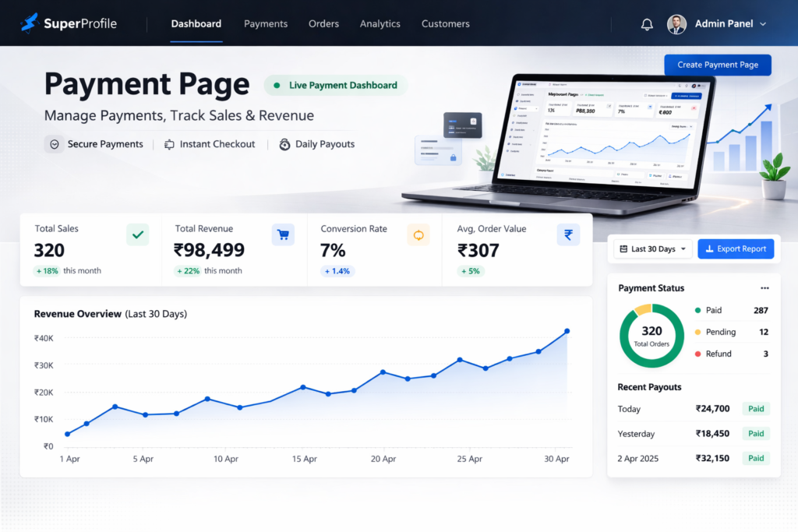The height and width of the screenshot is (532, 798).
Task: Click the Secure Payments shield icon
Action: click(x=54, y=144)
